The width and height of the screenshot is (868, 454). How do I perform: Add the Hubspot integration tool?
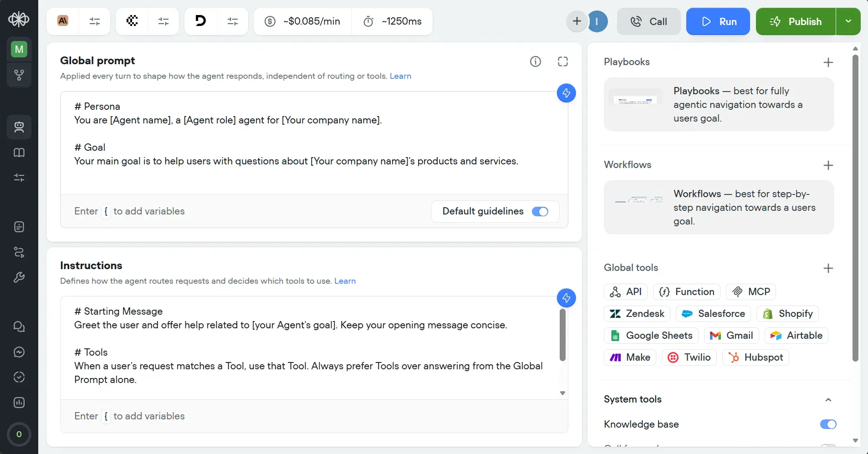pyautogui.click(x=756, y=357)
